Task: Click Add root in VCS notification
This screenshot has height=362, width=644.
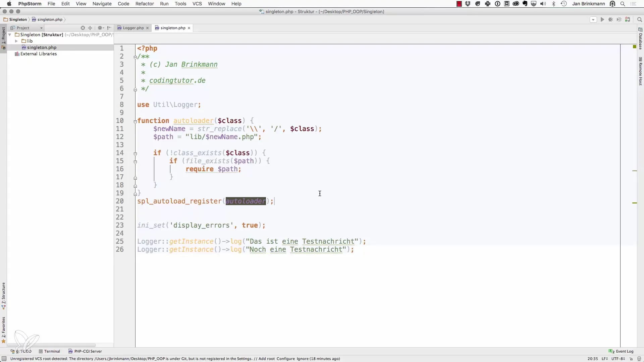Action: tap(266, 359)
